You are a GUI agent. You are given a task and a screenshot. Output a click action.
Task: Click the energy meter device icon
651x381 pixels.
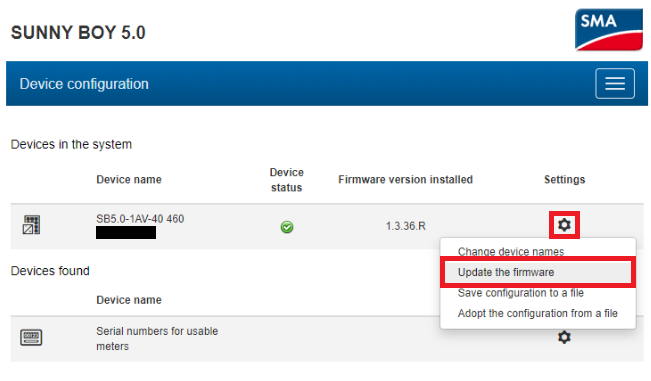[x=31, y=337]
